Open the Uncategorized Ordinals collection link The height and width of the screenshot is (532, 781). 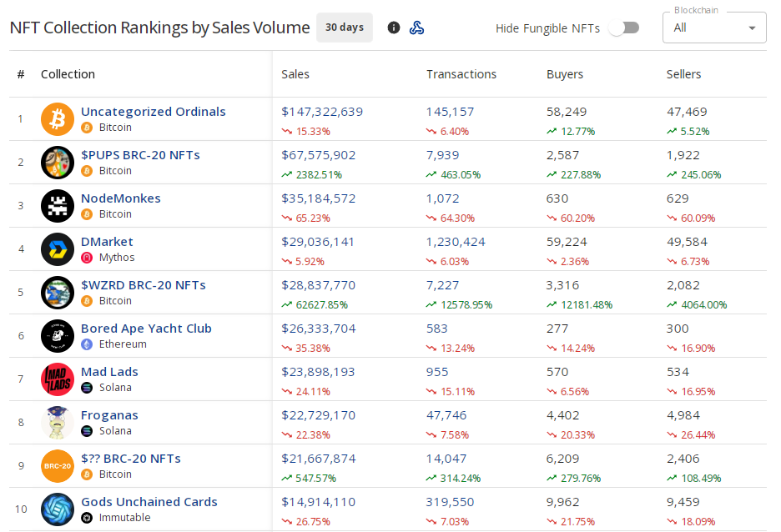[154, 112]
